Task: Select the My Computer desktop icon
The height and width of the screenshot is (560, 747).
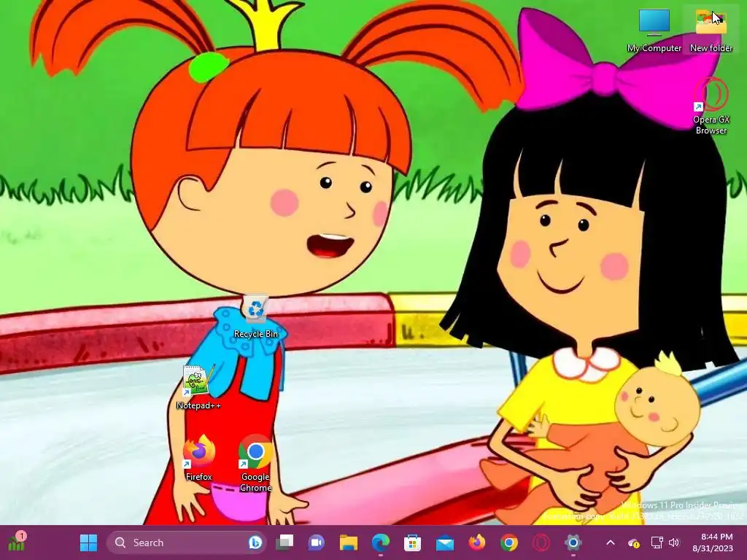Action: point(654,31)
